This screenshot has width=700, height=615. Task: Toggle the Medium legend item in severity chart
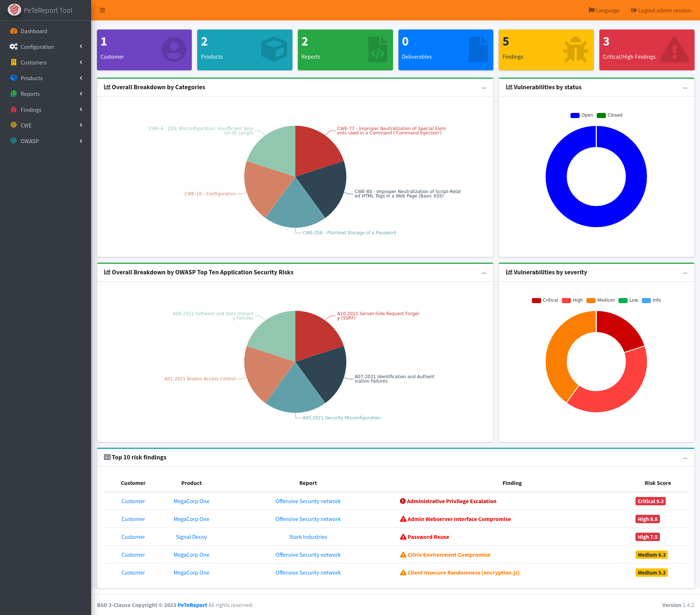600,300
